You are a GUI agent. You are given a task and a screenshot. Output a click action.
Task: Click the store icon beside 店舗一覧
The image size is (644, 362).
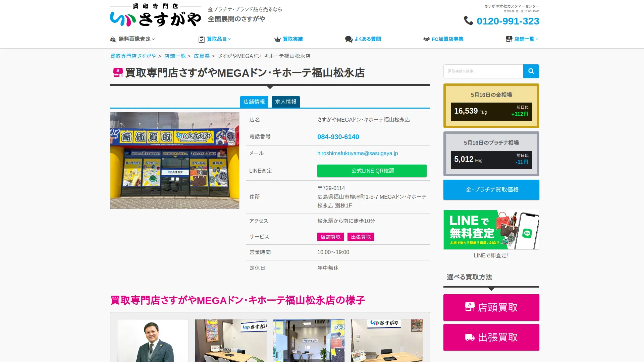click(x=509, y=39)
